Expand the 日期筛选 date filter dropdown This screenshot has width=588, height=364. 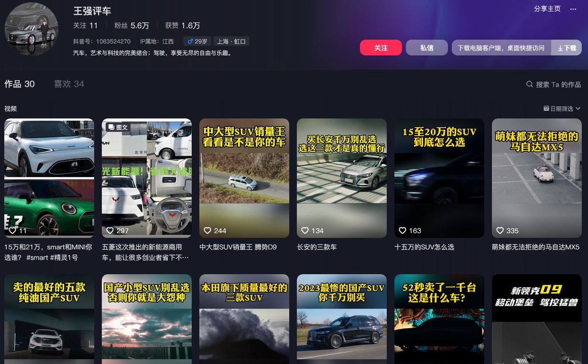pyautogui.click(x=562, y=108)
